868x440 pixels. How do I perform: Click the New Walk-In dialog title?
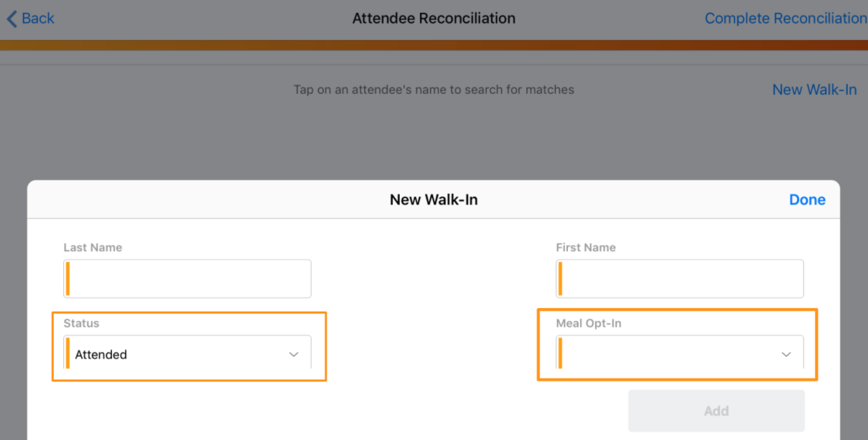(434, 200)
